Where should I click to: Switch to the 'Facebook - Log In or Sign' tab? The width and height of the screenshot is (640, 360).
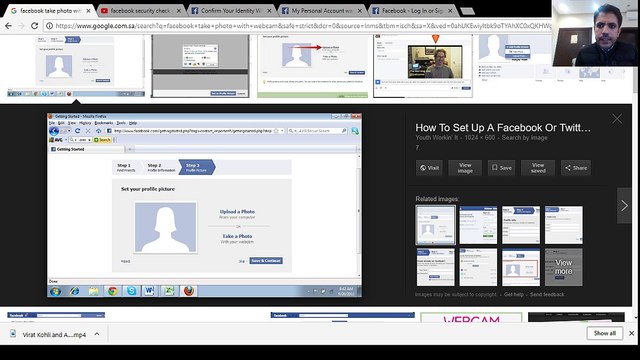412,11
